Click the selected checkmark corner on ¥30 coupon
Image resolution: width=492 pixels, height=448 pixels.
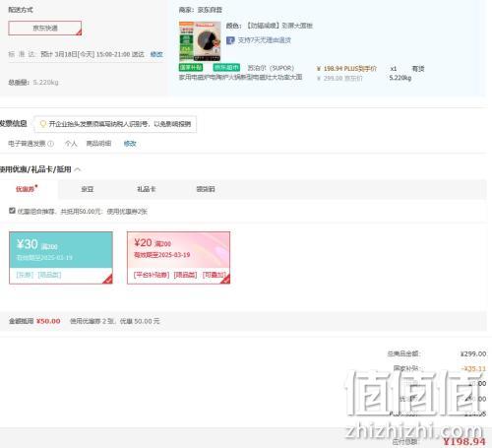click(107, 279)
